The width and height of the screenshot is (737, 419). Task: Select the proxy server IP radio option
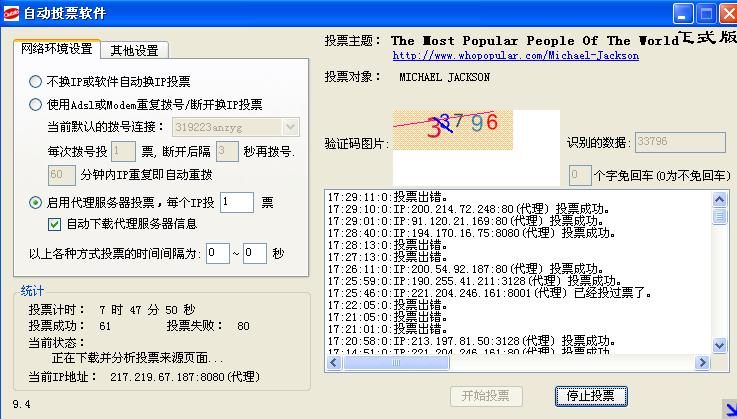[36, 202]
